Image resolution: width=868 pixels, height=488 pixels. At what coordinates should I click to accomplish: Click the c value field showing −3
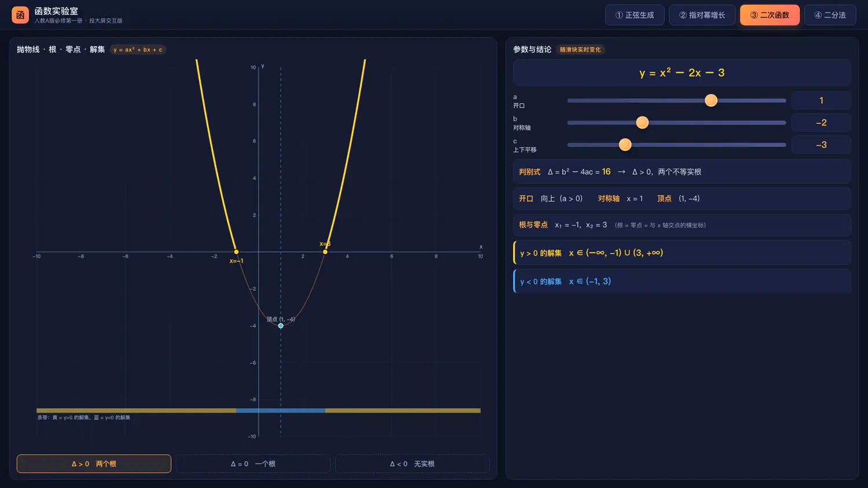[x=821, y=145]
